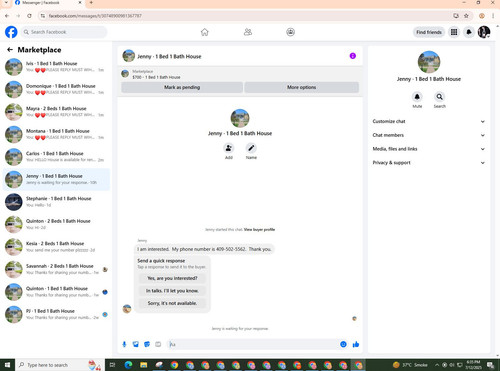Expand Customize chat section

click(x=429, y=121)
